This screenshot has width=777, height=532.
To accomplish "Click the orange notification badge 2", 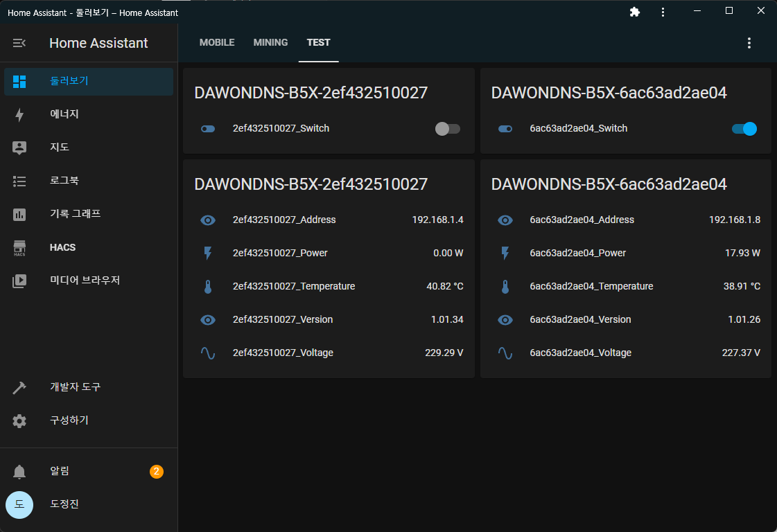I will (157, 472).
